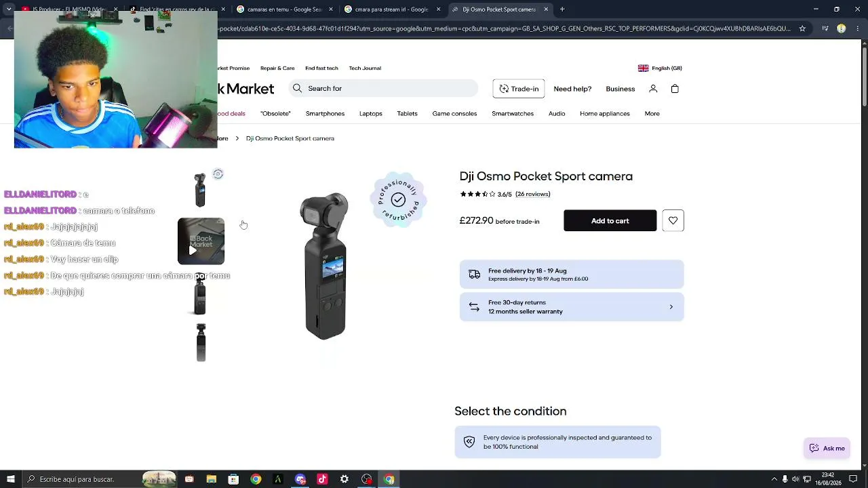Click the UK flag icon

pos(643,68)
